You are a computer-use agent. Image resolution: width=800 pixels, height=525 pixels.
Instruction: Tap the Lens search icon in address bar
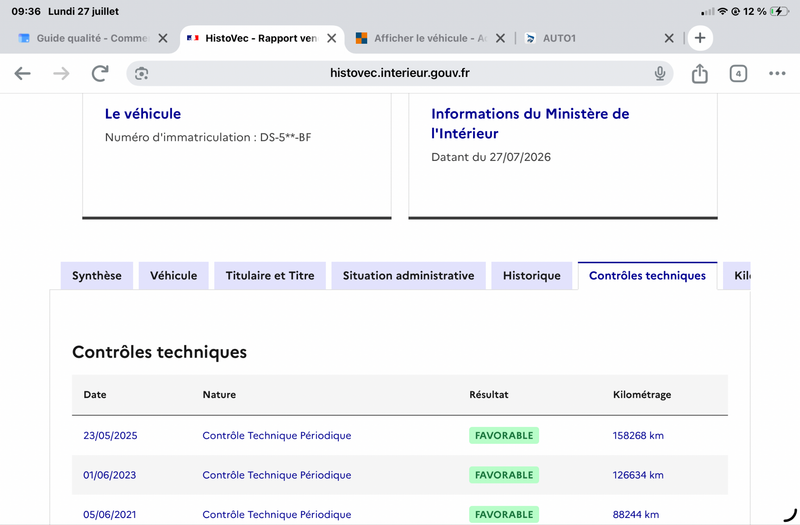pos(141,73)
